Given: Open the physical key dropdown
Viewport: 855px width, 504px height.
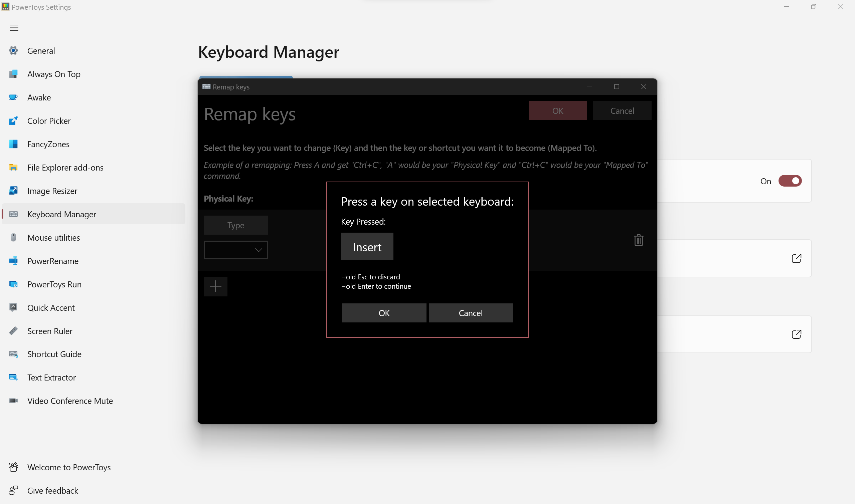Looking at the screenshot, I should click(235, 250).
